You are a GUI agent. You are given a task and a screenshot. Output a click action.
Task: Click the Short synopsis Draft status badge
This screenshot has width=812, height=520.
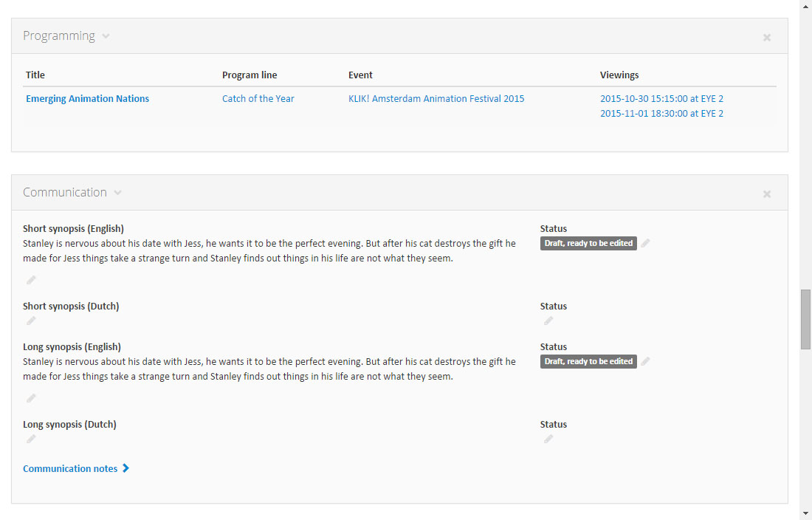(588, 243)
